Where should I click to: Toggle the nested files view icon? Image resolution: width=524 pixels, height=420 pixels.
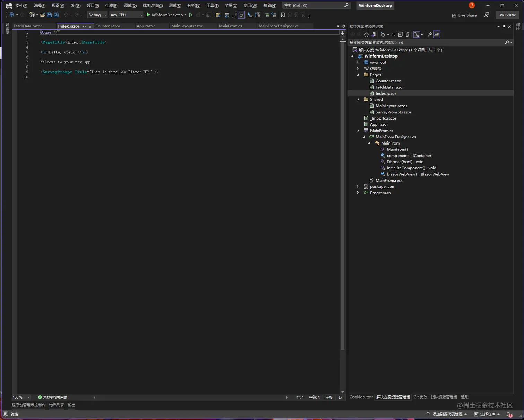(x=417, y=34)
